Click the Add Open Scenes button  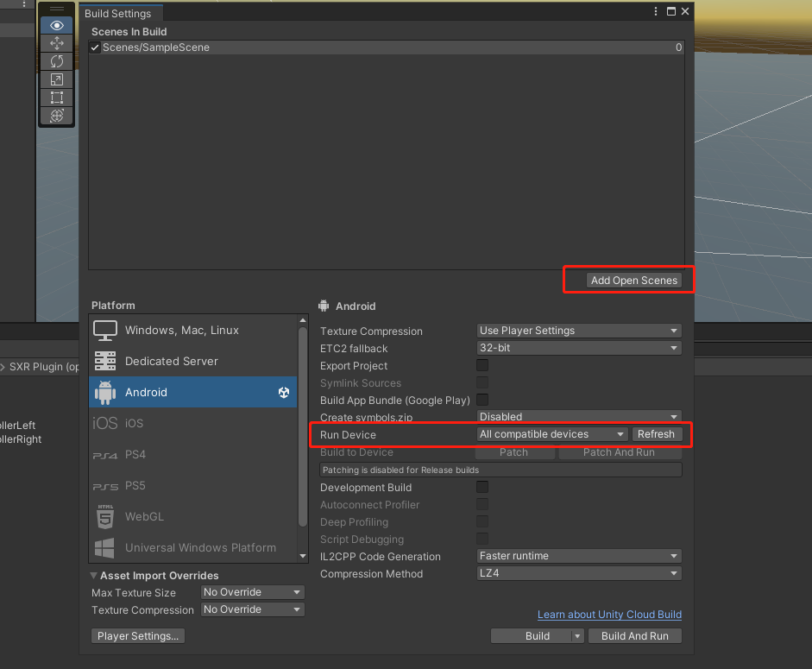(634, 281)
